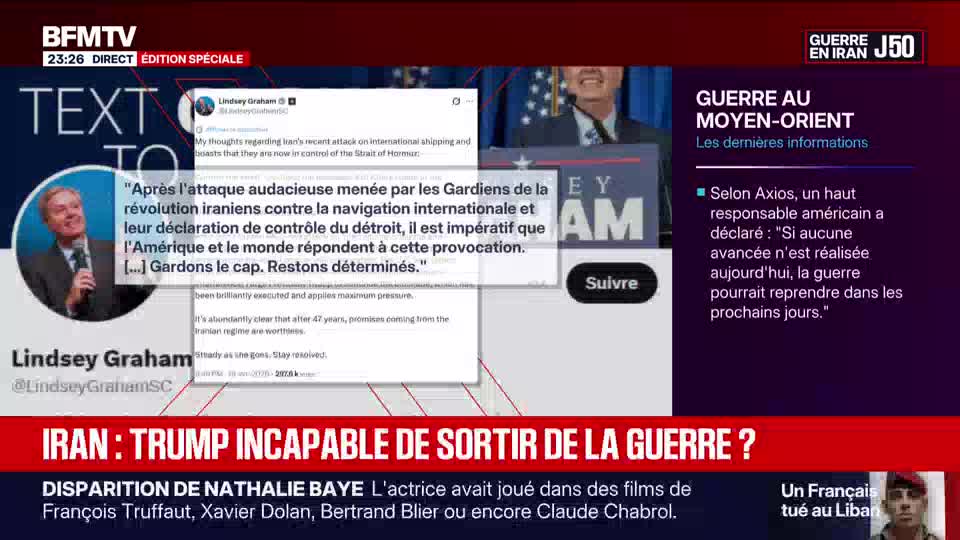Click the small avatar in the tweet header
This screenshot has height=540, width=960.
pos(205,105)
